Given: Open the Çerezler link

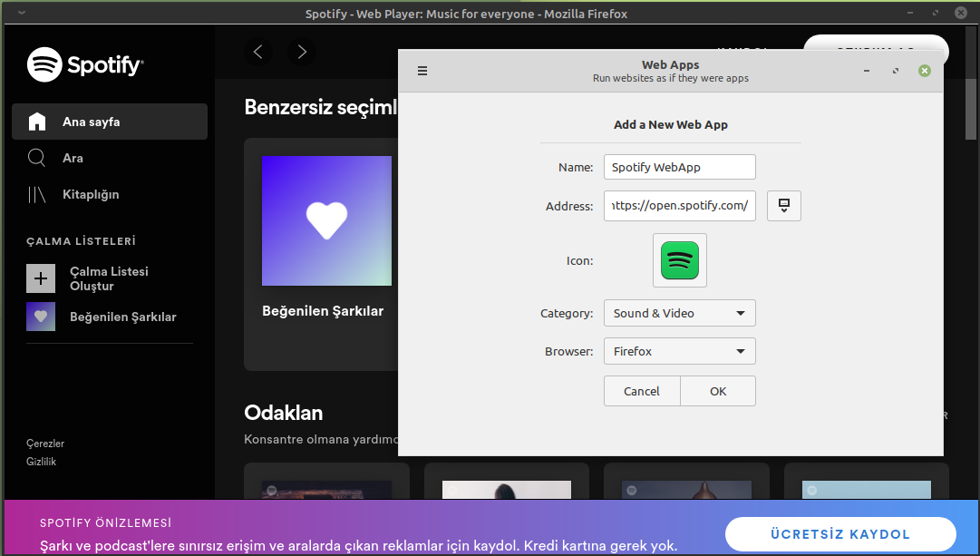Looking at the screenshot, I should coord(45,444).
